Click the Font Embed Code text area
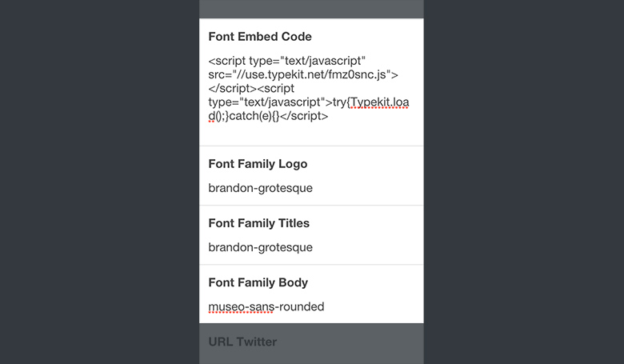The image size is (624, 364). 309,88
